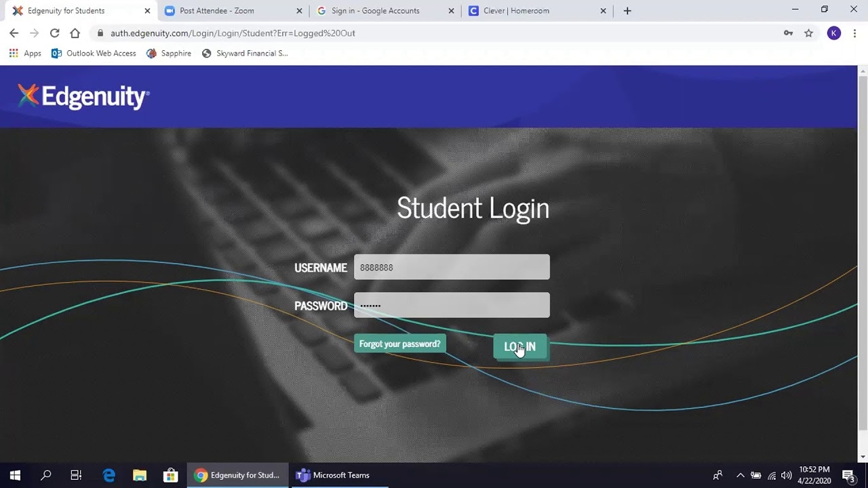Screen dimensions: 868x488
Task: Go to the browser home page icon
Action: 75,33
